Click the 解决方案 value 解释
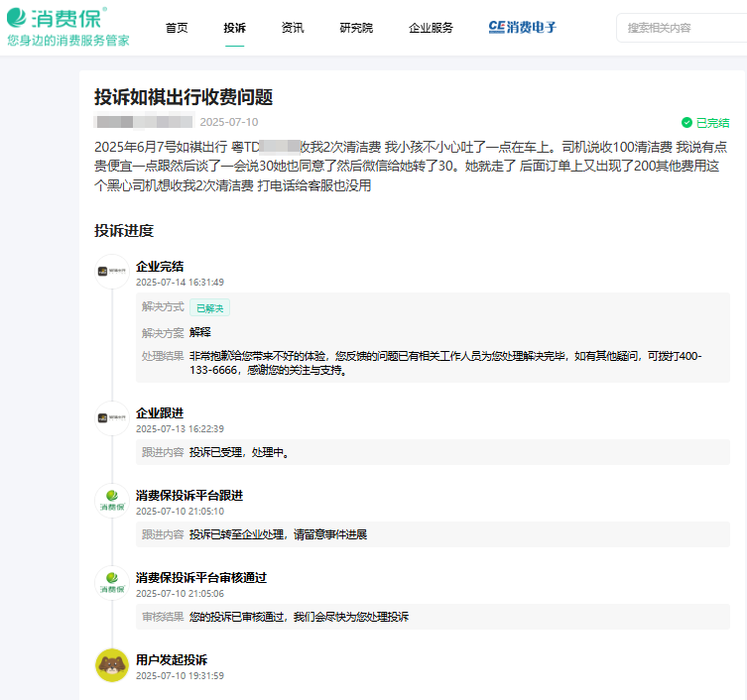This screenshot has height=700, width=747. click(200, 332)
